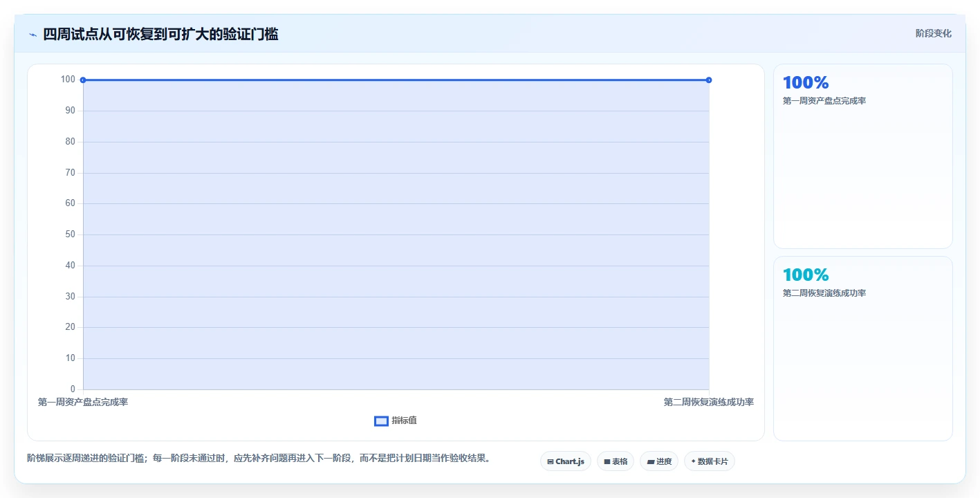The width and height of the screenshot is (980, 498).
Task: Click the y-axis value 10
Action: click(70, 358)
